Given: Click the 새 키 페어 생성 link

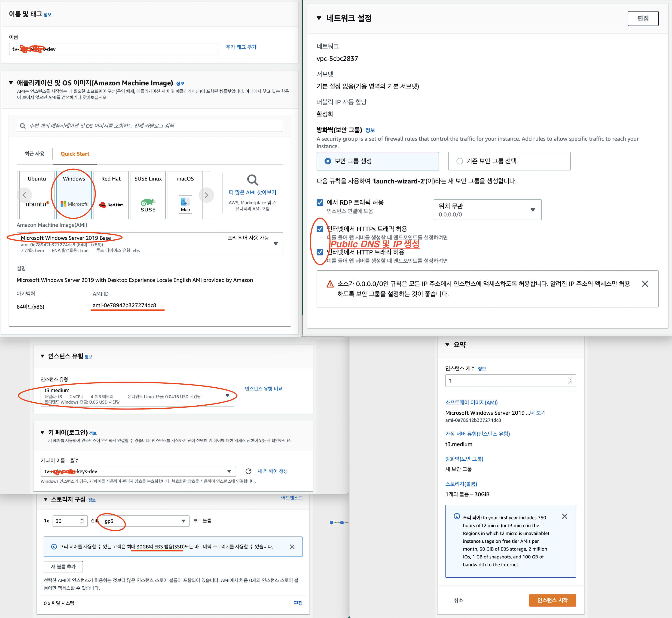Looking at the screenshot, I should (x=272, y=471).
